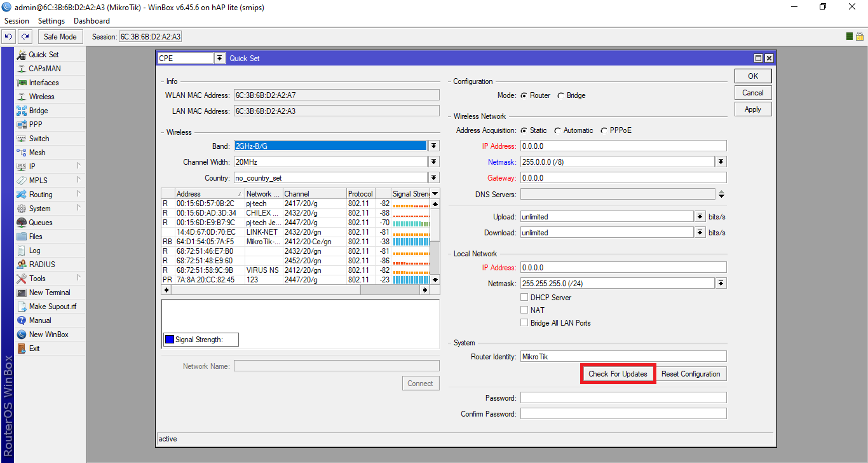
Task: Click the OK button
Action: coord(753,76)
